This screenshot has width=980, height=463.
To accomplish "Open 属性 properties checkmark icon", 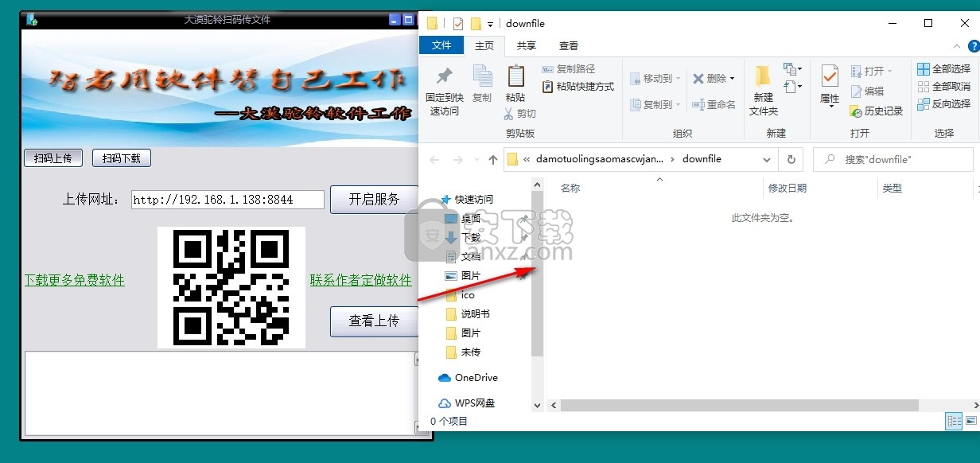I will pyautogui.click(x=830, y=77).
